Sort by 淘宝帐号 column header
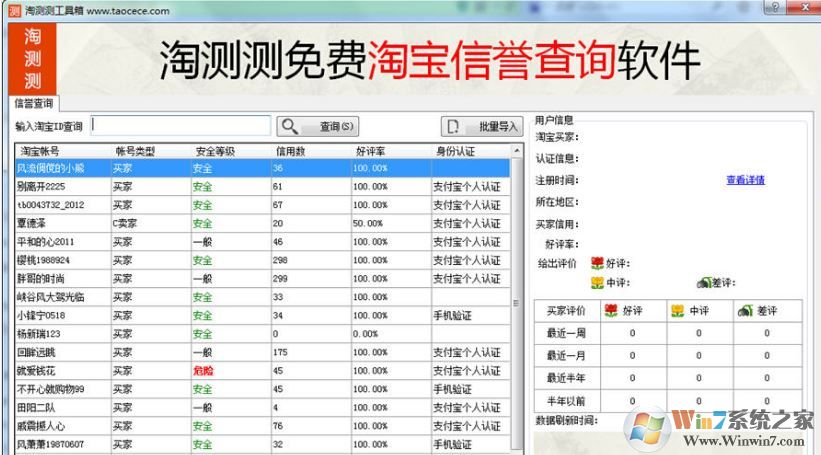The image size is (821, 455). pyautogui.click(x=63, y=151)
